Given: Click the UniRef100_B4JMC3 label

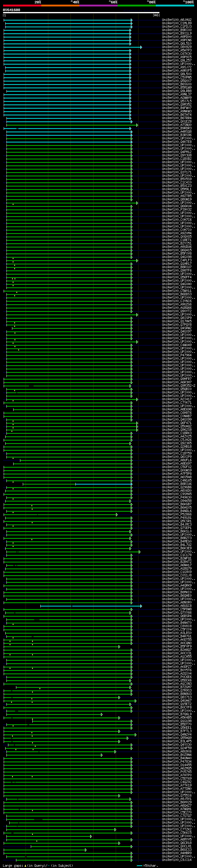Looking at the screenshot, I should click(177, 524).
